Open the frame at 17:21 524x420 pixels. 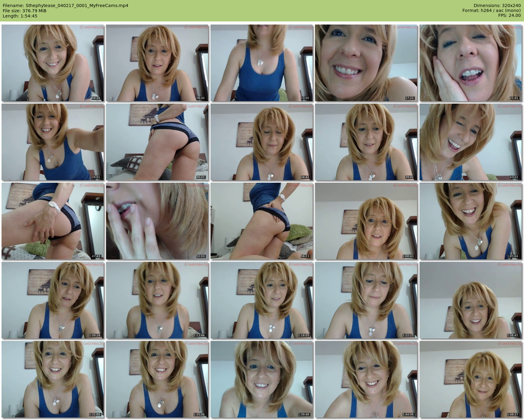(x=366, y=63)
